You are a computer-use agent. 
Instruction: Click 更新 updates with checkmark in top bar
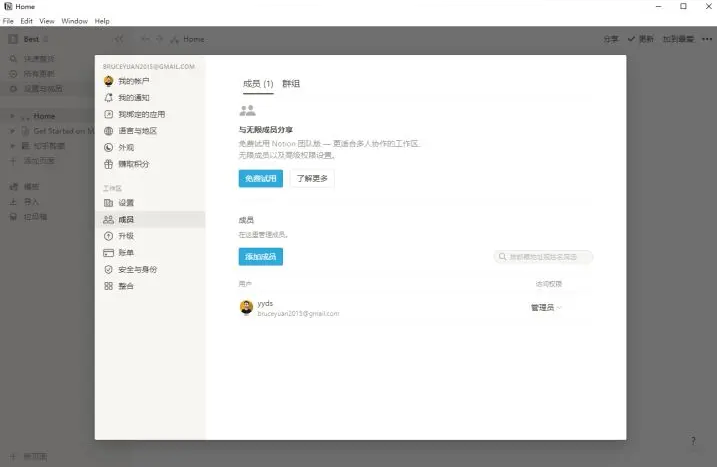[641, 39]
